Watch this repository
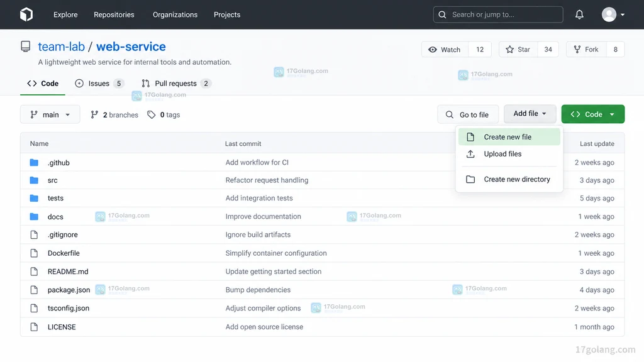 pyautogui.click(x=445, y=49)
